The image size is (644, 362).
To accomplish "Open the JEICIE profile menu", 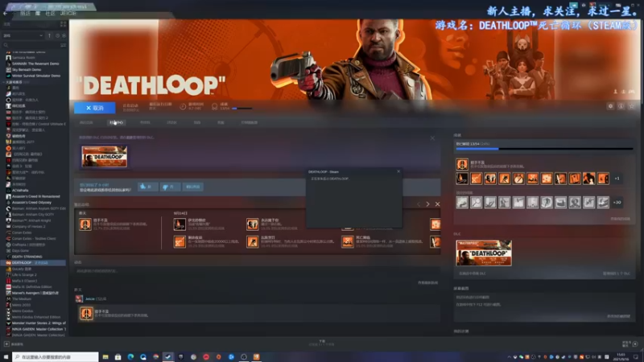I will tap(68, 13).
